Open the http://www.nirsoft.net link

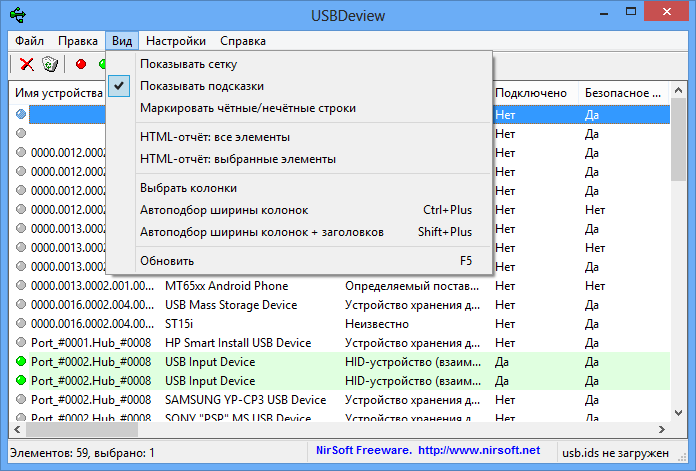(x=479, y=450)
